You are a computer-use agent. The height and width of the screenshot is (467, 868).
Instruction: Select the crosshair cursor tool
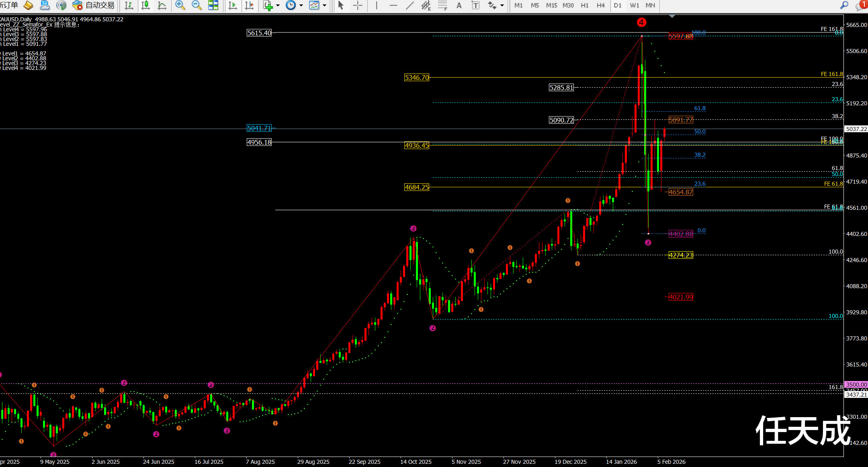[x=357, y=5]
